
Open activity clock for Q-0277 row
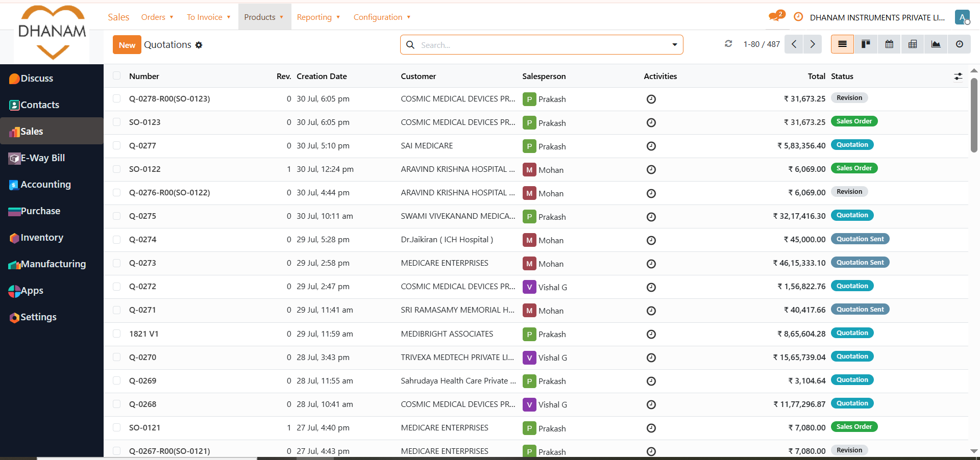(x=651, y=146)
